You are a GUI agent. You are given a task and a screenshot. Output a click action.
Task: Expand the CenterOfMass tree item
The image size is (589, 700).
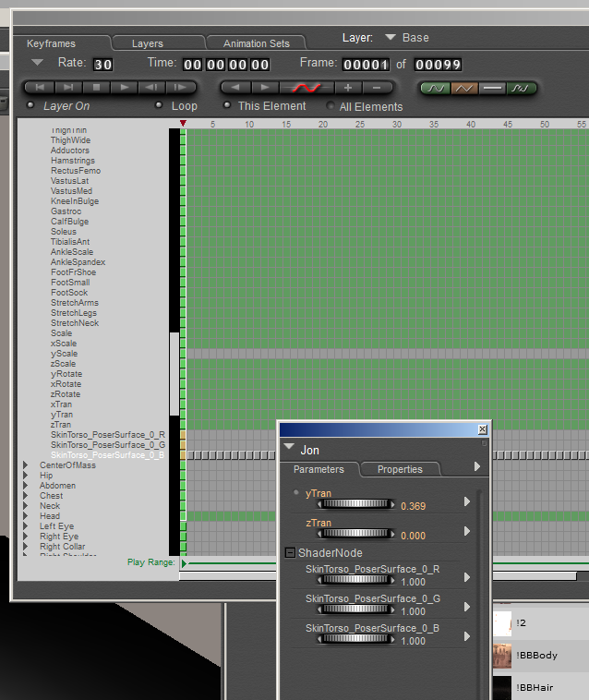click(x=26, y=465)
